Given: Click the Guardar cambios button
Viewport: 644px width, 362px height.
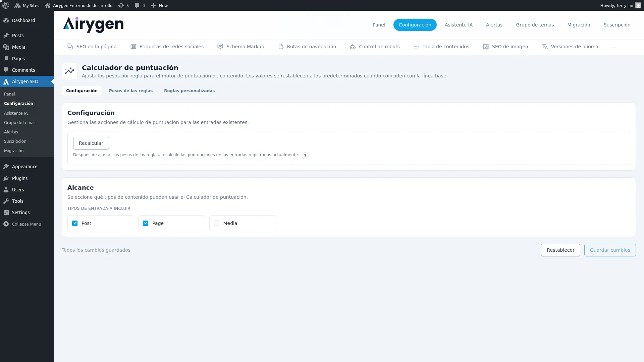Looking at the screenshot, I should [x=610, y=250].
